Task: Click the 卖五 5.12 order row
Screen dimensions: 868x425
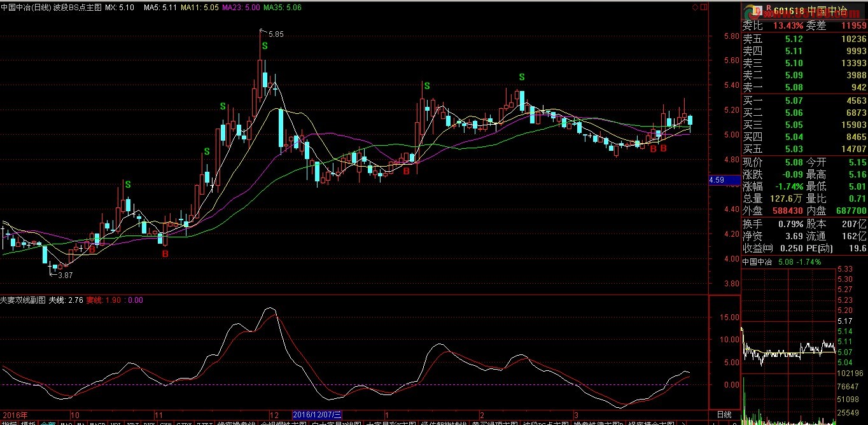Action: click(x=804, y=39)
